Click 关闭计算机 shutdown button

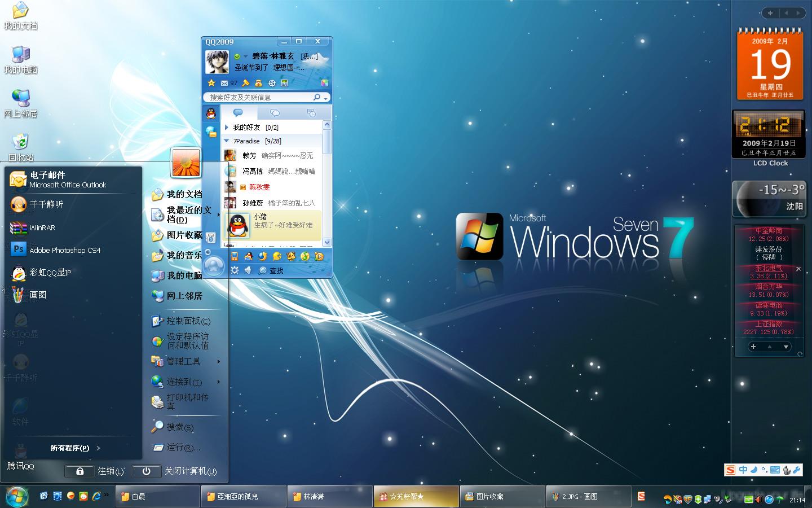174,471
